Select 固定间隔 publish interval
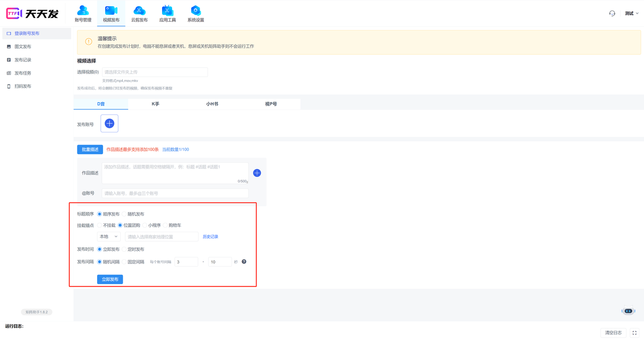The image size is (644, 344). (x=125, y=262)
